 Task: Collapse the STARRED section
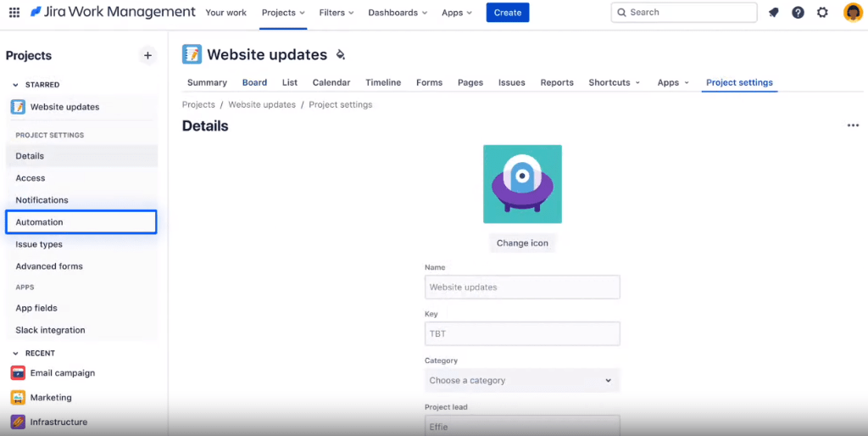pyautogui.click(x=15, y=85)
